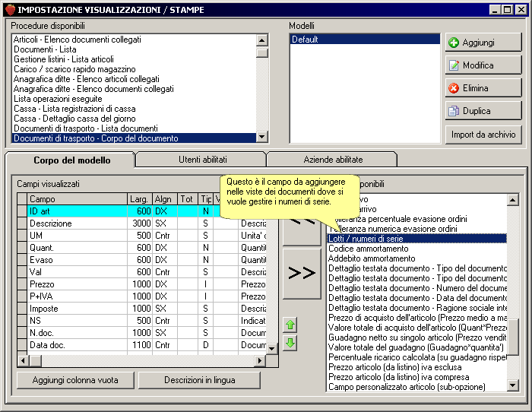Viewport: 532px width, 412px height.
Task: Click the Modifica edit button
Action: click(483, 65)
